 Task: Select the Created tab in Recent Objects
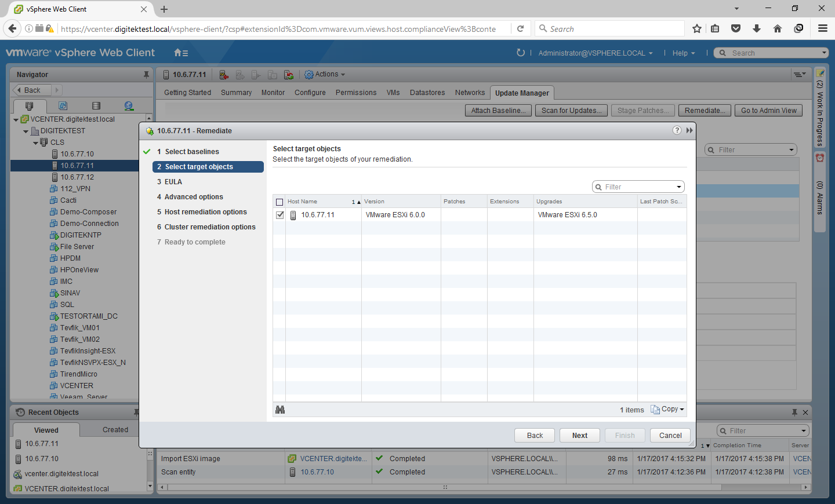pyautogui.click(x=115, y=430)
